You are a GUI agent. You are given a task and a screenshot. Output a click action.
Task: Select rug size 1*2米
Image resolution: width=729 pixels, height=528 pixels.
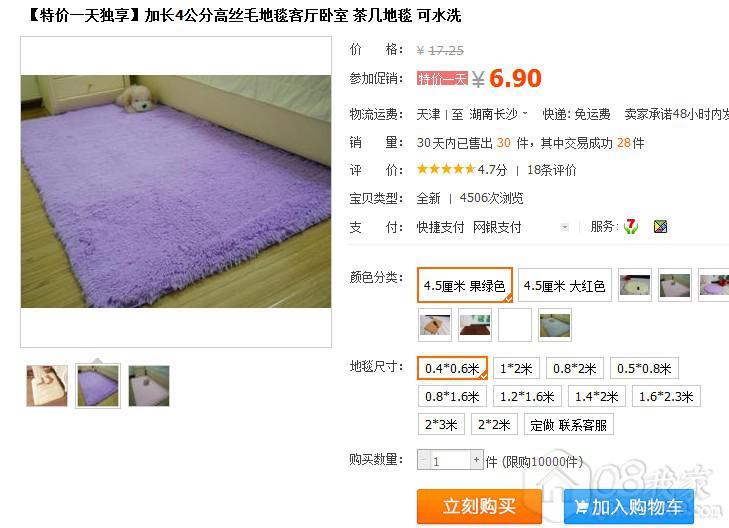(x=516, y=369)
